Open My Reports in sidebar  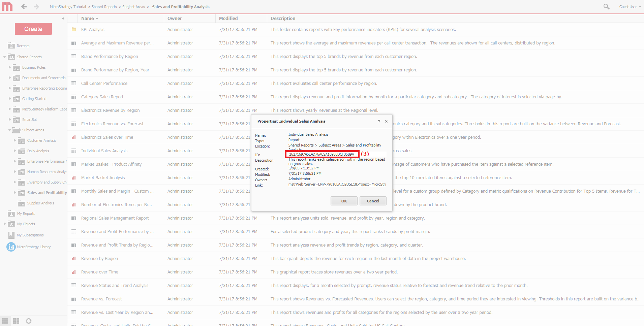pos(26,214)
